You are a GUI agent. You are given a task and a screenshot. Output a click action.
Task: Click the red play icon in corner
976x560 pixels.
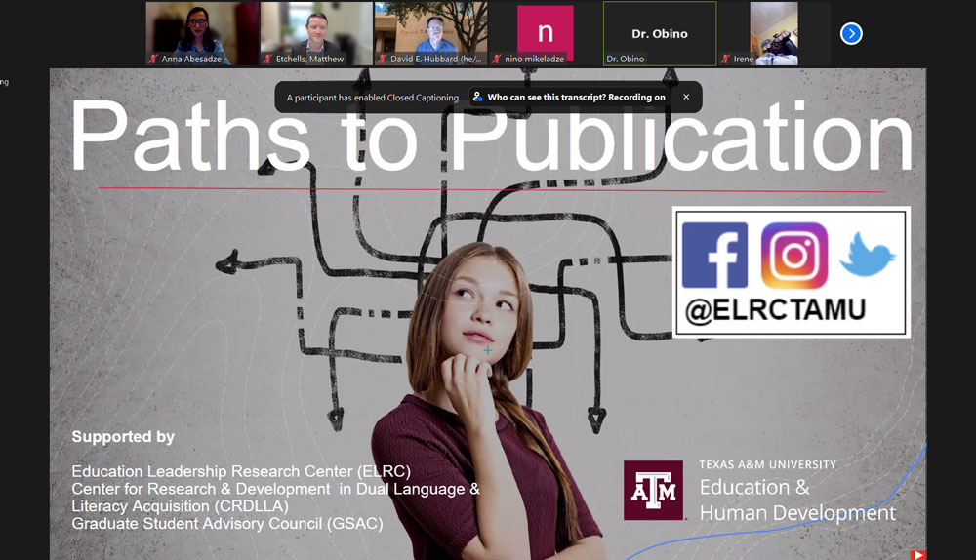pyautogui.click(x=917, y=554)
